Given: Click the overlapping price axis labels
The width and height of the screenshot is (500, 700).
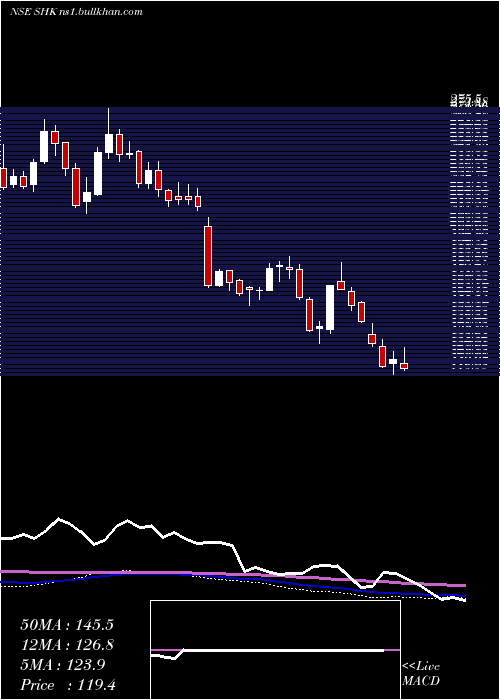Looking at the screenshot, I should pos(468,101).
